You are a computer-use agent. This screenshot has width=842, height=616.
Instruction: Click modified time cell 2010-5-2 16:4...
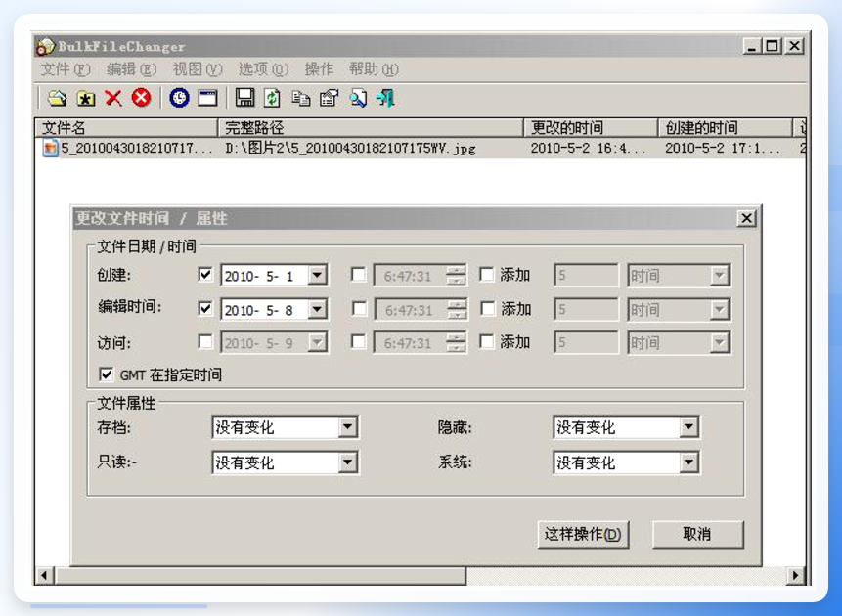pyautogui.click(x=588, y=149)
